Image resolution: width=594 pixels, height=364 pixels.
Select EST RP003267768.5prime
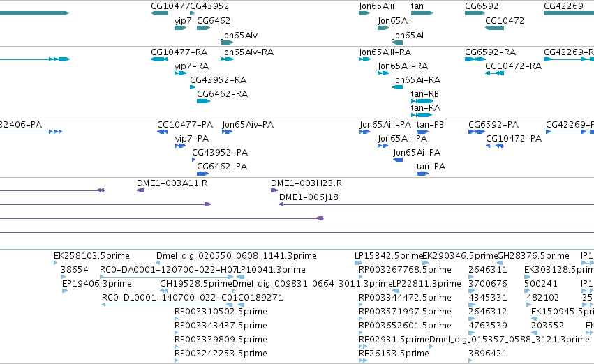click(405, 270)
